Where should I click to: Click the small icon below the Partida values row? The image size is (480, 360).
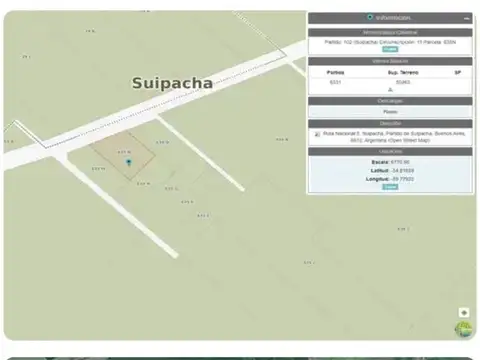390,90
